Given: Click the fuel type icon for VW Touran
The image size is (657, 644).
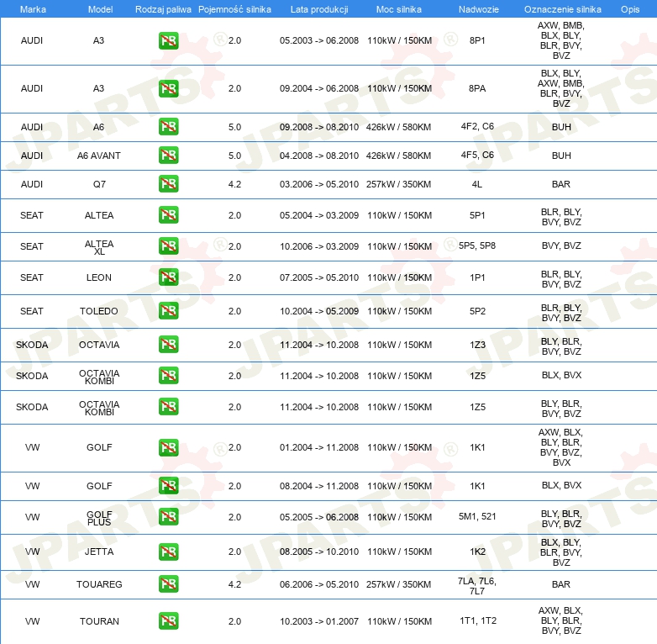Looking at the screenshot, I should [168, 621].
